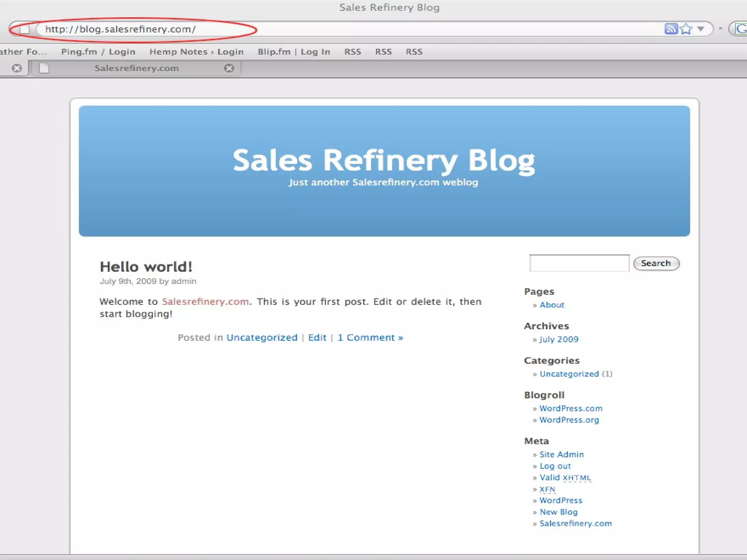Click the URL text in address bar
This screenshot has height=560, width=747.
[x=120, y=29]
